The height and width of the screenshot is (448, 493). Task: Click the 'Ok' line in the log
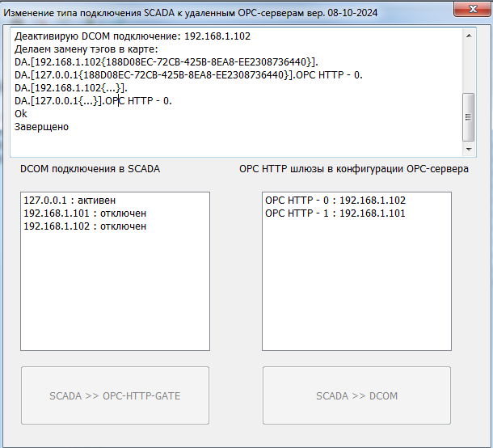pos(21,114)
